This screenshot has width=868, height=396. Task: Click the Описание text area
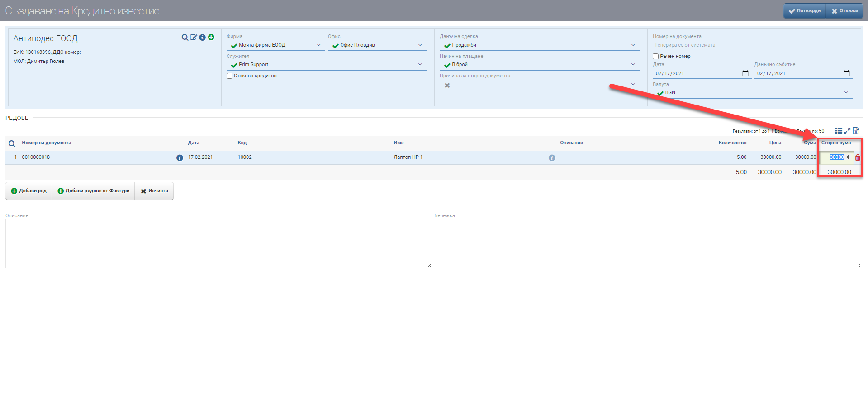218,243
